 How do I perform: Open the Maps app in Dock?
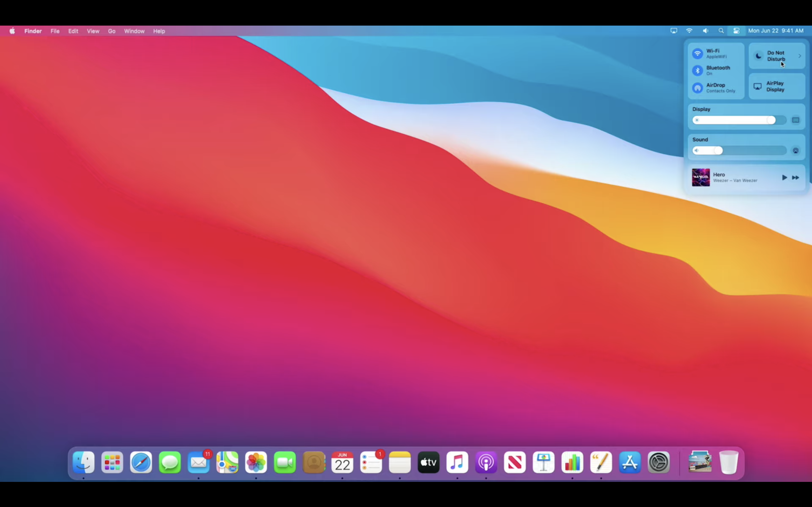point(227,462)
